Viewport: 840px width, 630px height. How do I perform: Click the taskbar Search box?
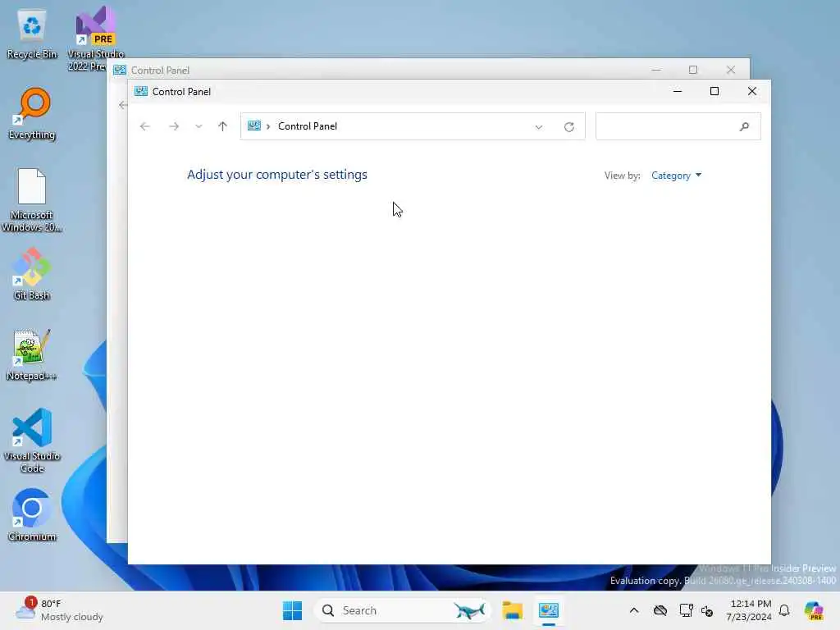click(402, 610)
